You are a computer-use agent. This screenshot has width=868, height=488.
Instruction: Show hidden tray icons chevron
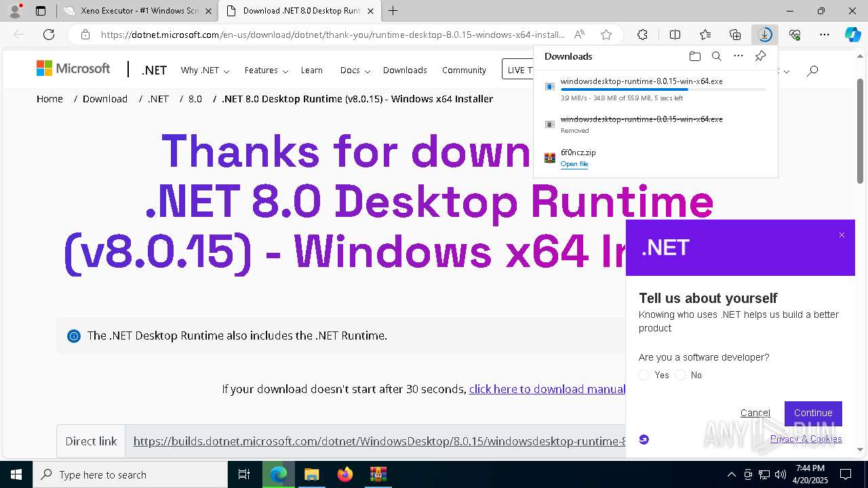pyautogui.click(x=731, y=474)
